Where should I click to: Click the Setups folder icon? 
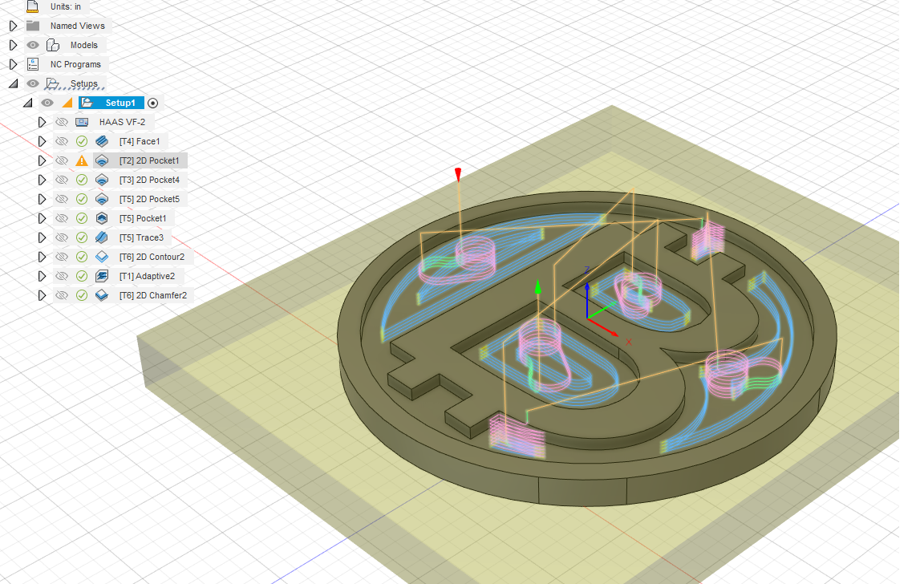(52, 83)
